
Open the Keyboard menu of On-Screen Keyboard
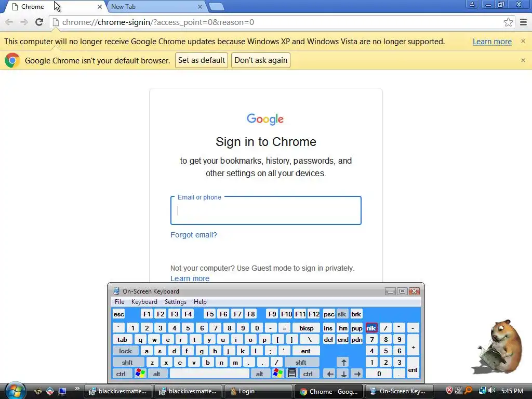point(144,302)
